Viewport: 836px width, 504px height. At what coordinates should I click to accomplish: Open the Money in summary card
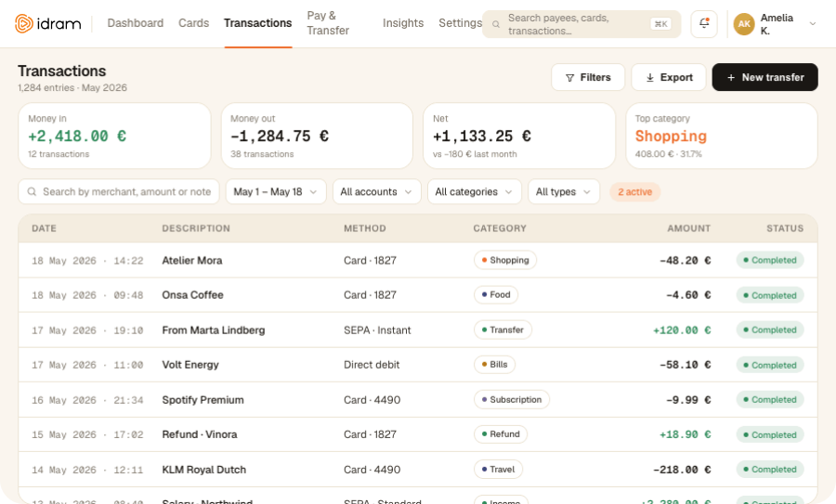[x=114, y=136]
